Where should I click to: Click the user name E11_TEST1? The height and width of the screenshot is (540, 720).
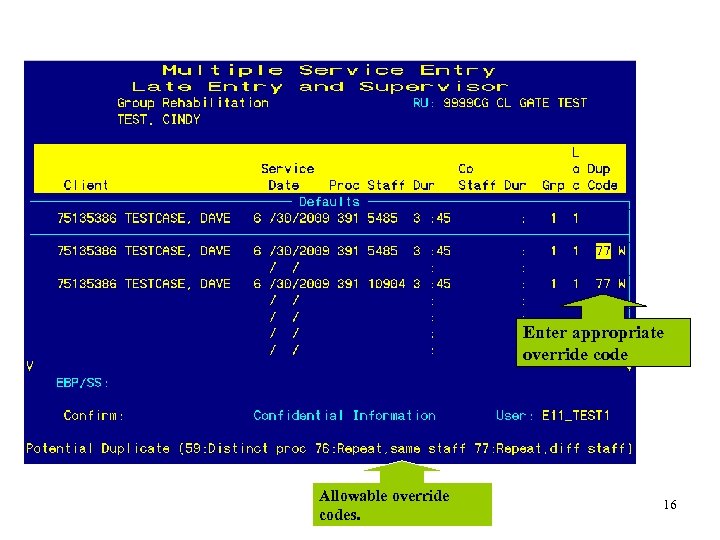[576, 416]
